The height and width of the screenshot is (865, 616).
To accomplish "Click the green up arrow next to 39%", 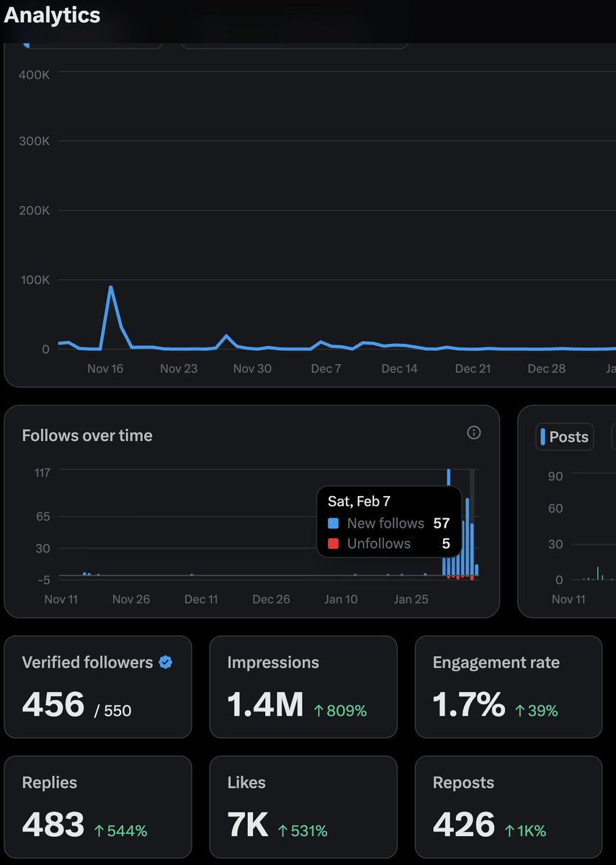I will [x=520, y=710].
